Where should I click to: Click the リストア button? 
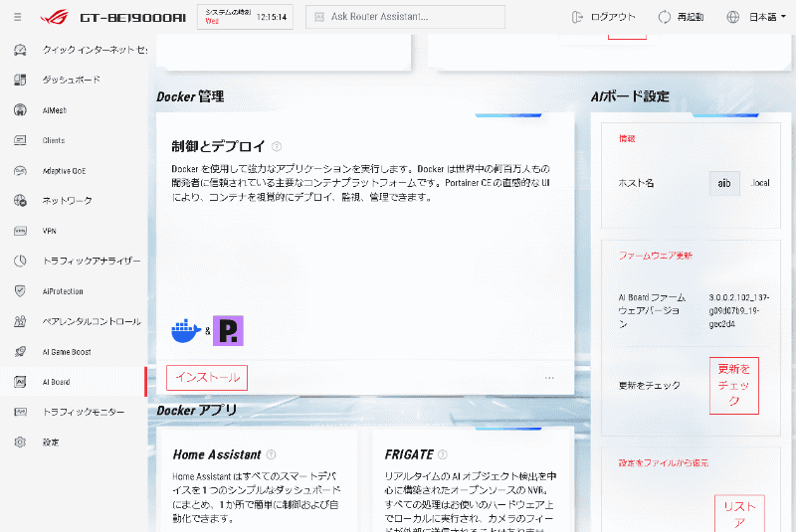click(x=739, y=514)
